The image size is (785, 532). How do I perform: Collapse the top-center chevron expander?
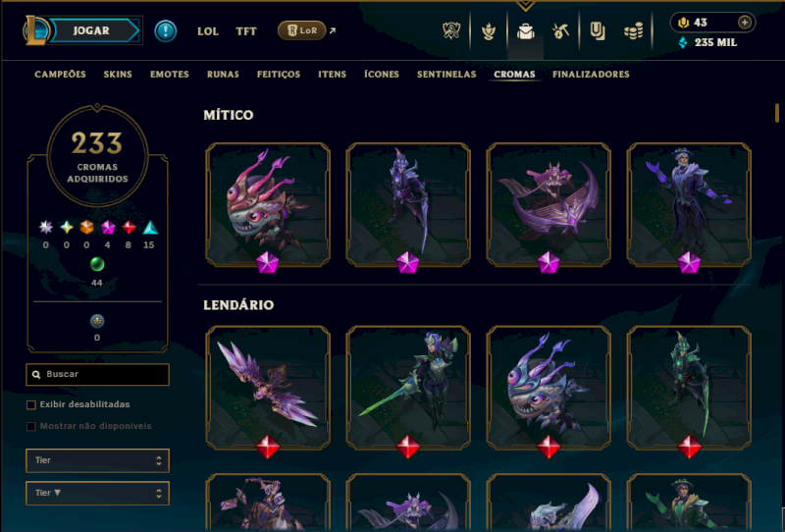click(525, 6)
